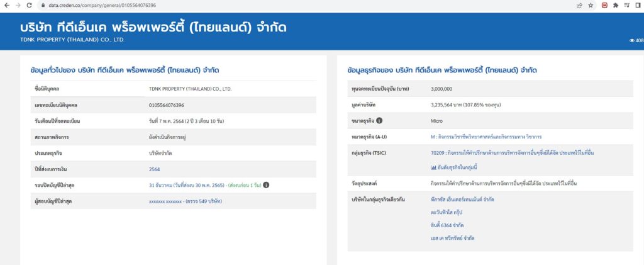Image resolution: width=644 pixels, height=265 pixels.
Task: Click info icon beside submission date
Action: 266,185
